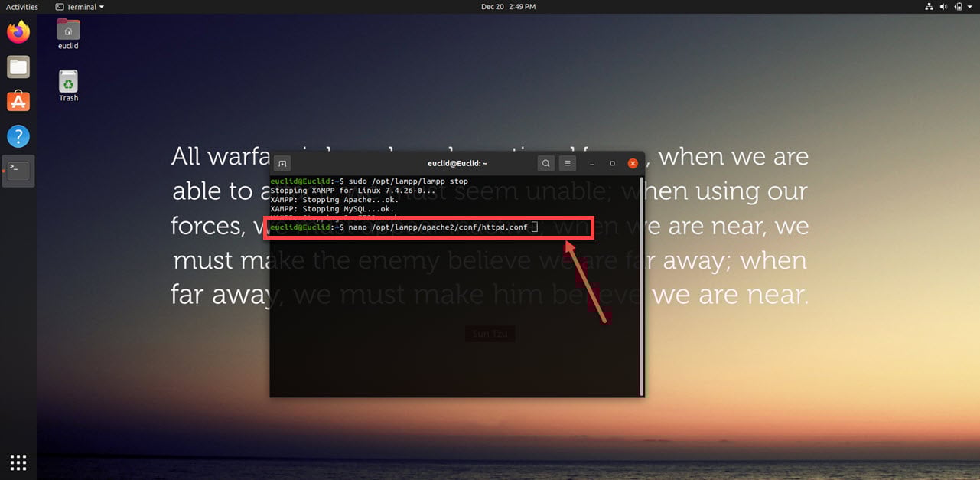Viewport: 980px width, 480px height.
Task: Select the Terminal icon in the dock
Action: pos(18,171)
